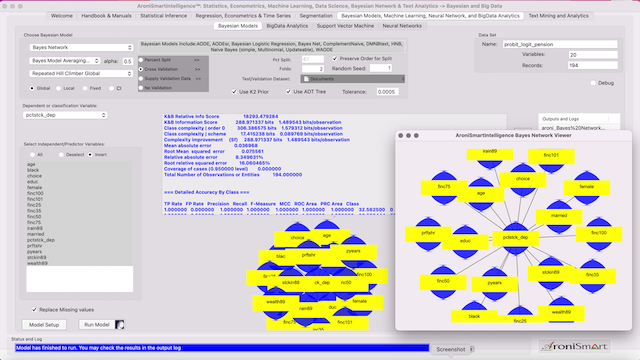The height and width of the screenshot is (360, 640).
Task: Switch to the BigData Analytics sub-tab
Action: [x=287, y=26]
